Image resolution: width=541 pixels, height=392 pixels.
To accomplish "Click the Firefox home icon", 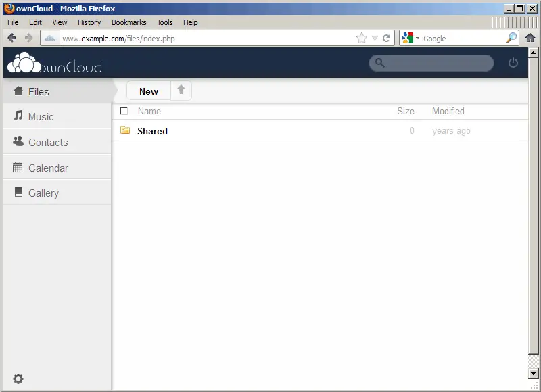I will [530, 39].
